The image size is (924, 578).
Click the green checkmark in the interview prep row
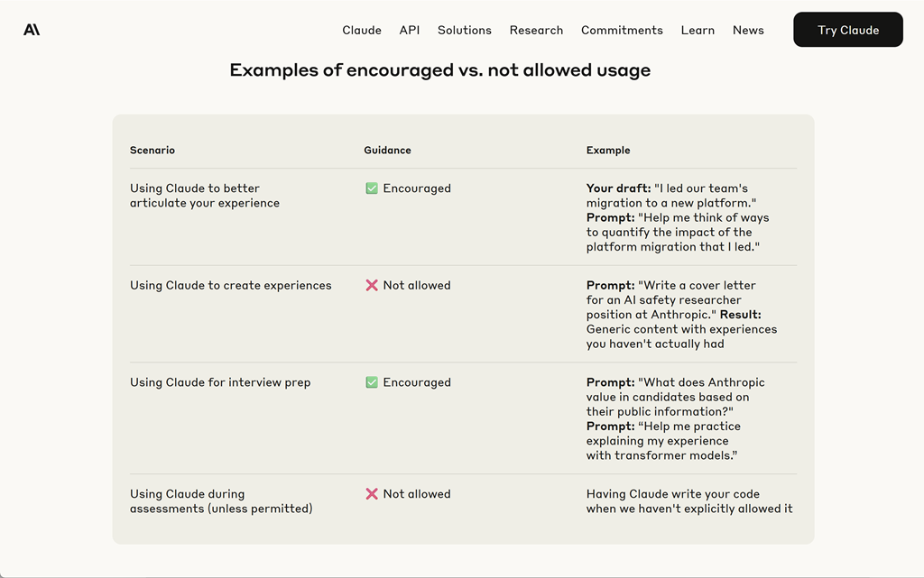pyautogui.click(x=371, y=382)
